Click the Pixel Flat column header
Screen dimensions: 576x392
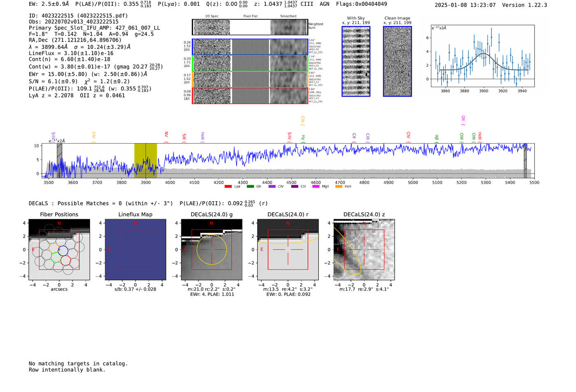250,16
